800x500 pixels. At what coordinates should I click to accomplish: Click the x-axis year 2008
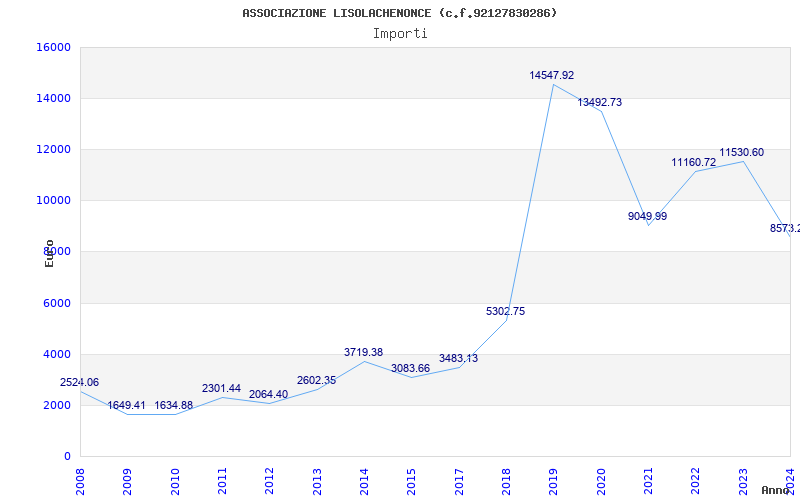click(80, 482)
